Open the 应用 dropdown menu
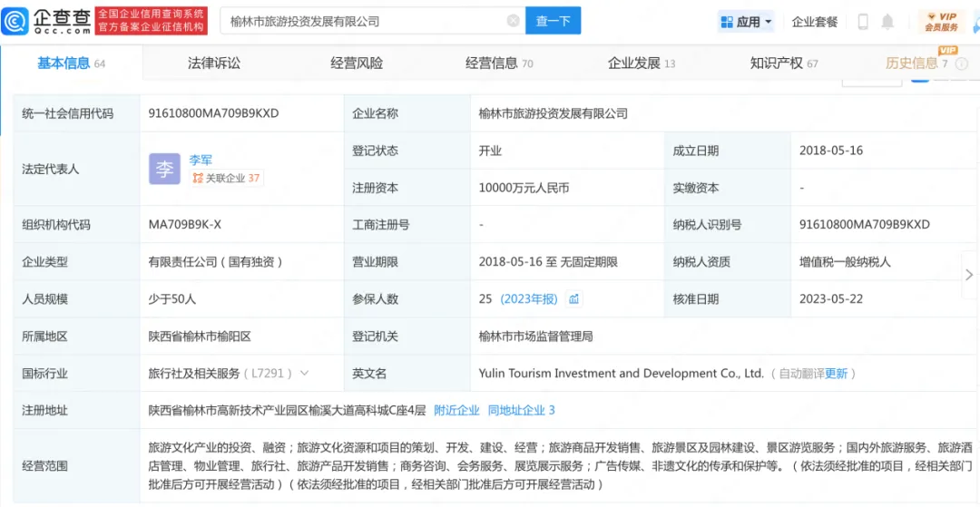 point(746,21)
